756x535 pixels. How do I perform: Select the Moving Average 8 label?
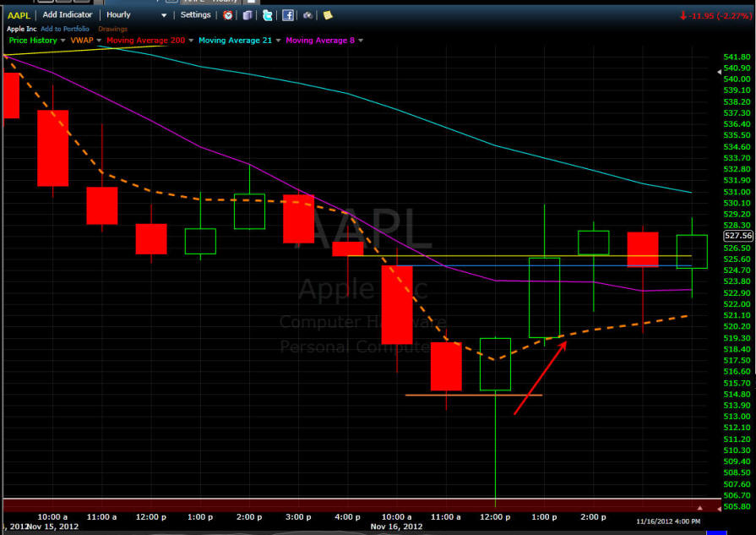coord(320,41)
